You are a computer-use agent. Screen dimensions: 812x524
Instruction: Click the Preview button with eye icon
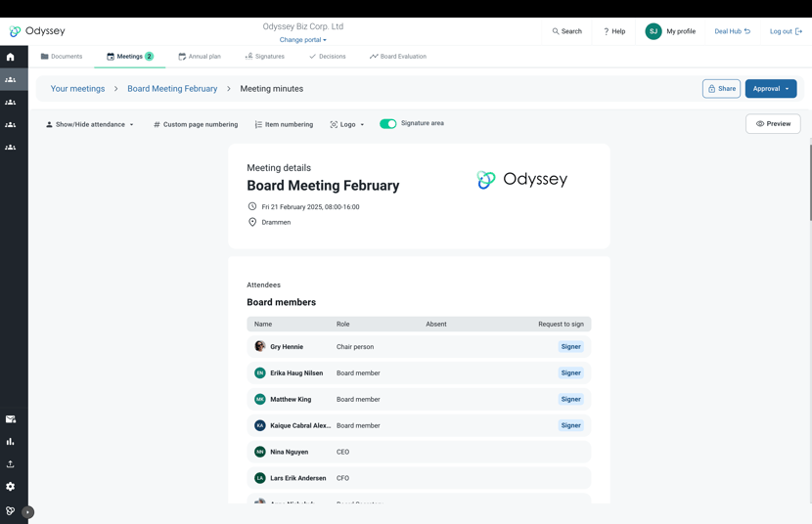point(773,123)
